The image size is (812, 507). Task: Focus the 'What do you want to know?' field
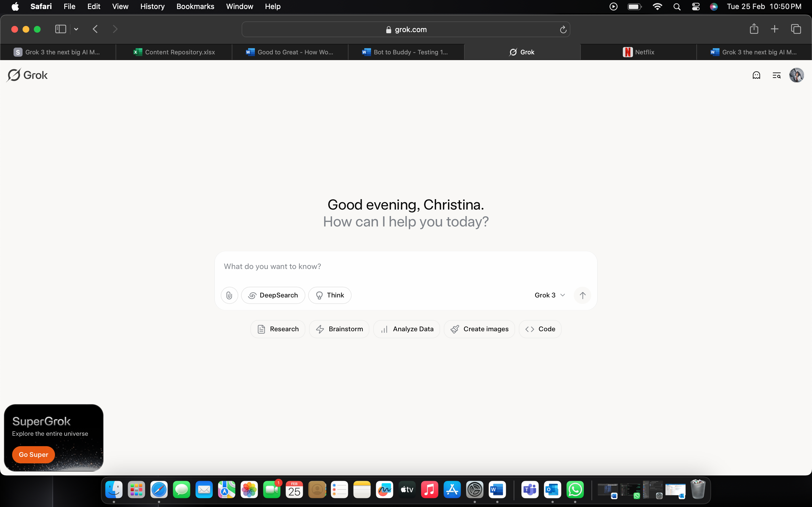coord(405,266)
